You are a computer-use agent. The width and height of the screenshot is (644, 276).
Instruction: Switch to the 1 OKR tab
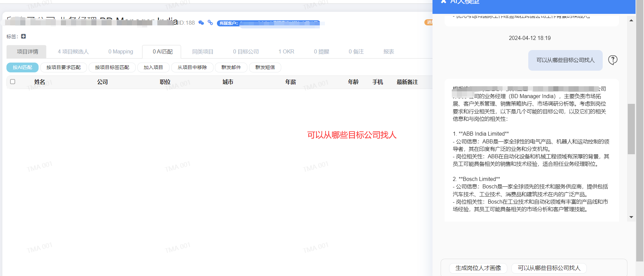click(x=286, y=52)
